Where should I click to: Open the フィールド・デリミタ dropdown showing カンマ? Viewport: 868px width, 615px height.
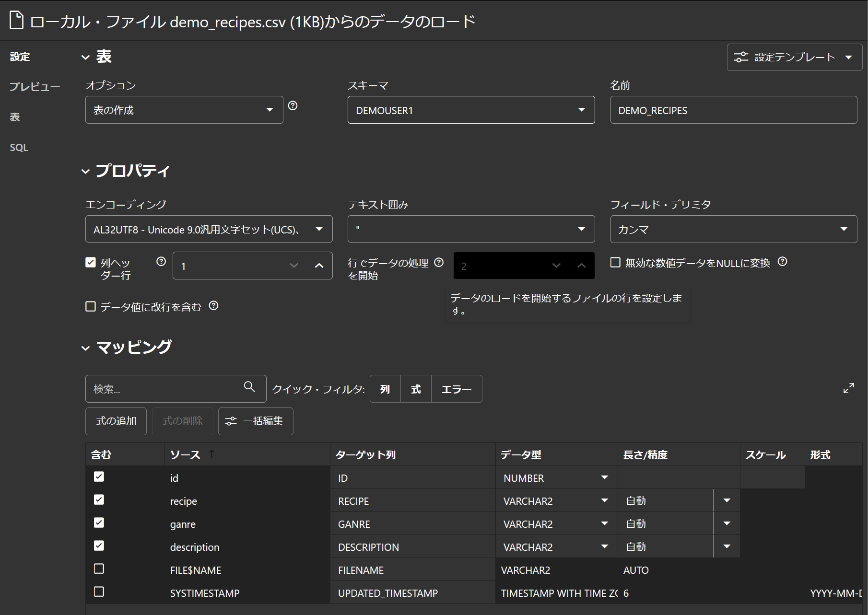pyautogui.click(x=734, y=229)
